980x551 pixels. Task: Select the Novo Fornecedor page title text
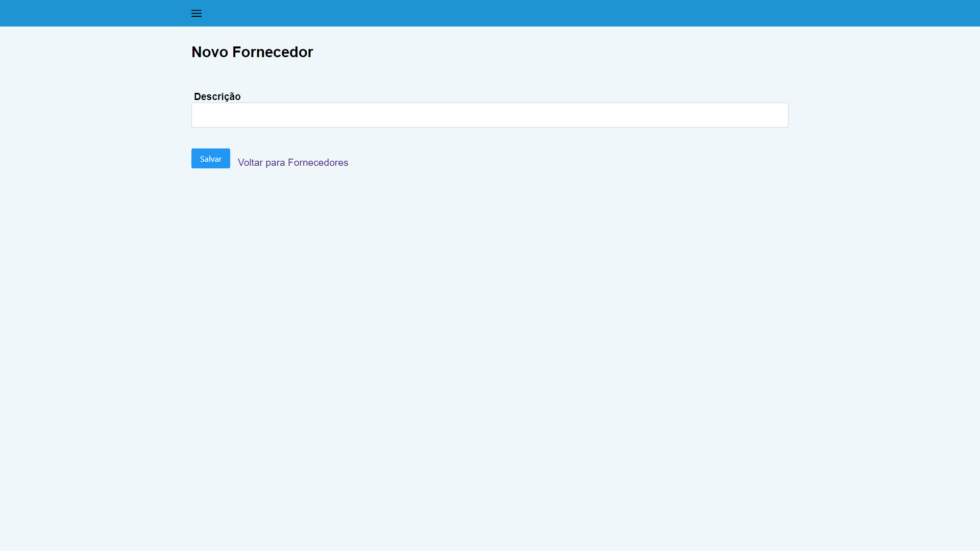tap(252, 52)
